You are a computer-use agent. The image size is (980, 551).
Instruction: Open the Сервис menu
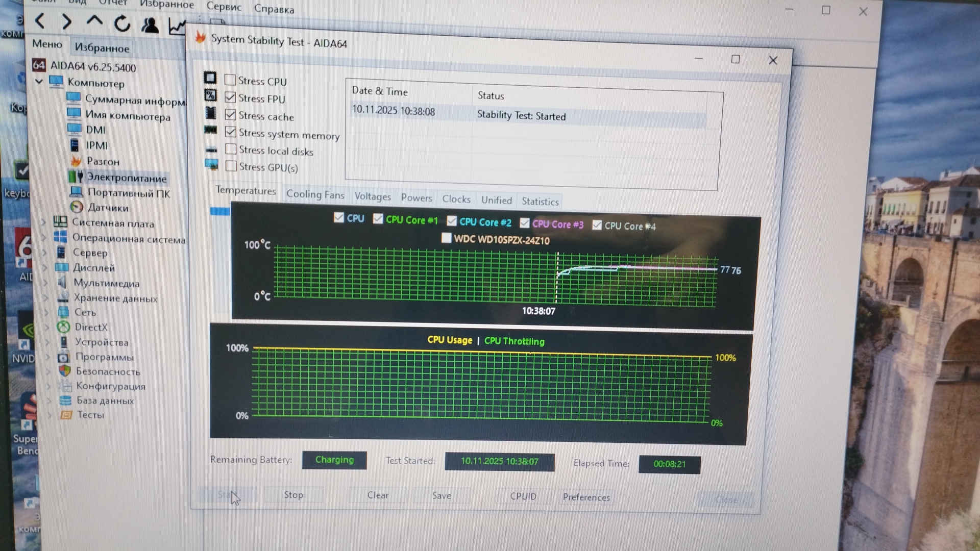point(224,7)
